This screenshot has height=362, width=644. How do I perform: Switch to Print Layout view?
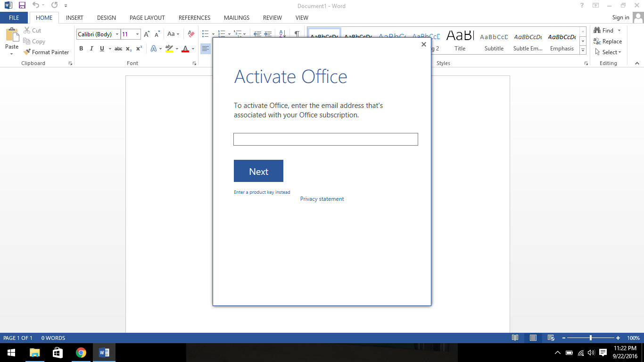pyautogui.click(x=533, y=338)
